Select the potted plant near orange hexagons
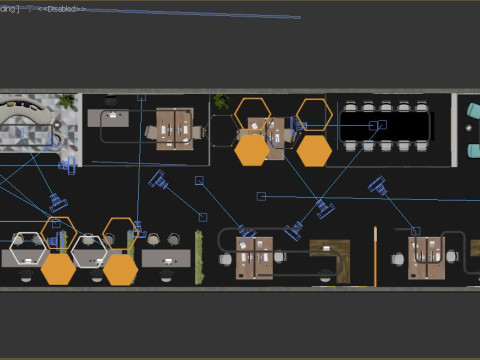The width and height of the screenshot is (480, 360). coord(221,101)
